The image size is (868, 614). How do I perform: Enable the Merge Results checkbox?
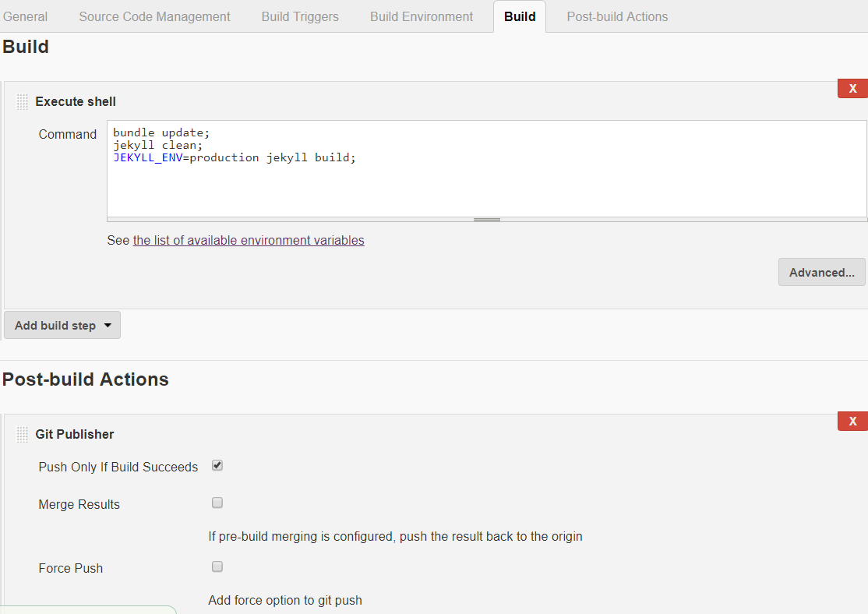click(217, 503)
